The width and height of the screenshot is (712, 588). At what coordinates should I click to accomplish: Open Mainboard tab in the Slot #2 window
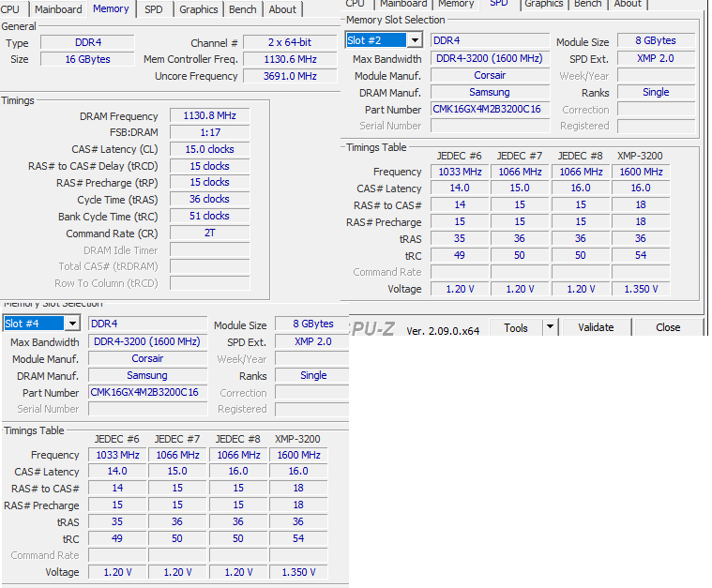tap(403, 4)
